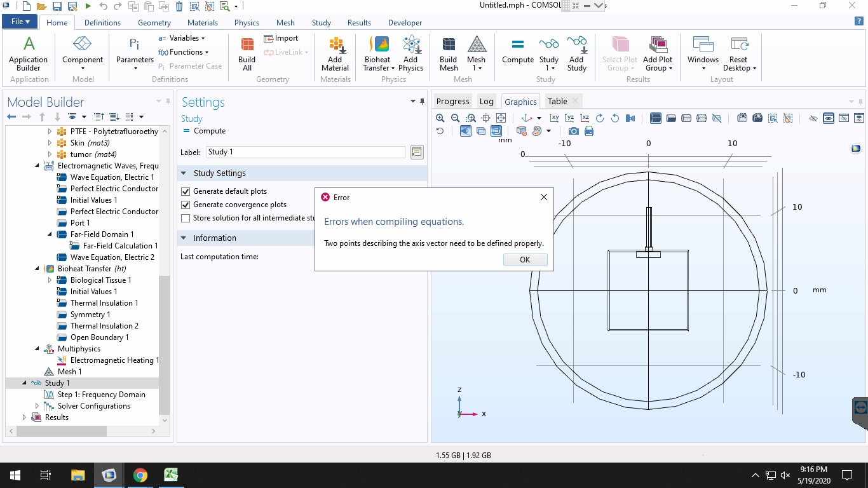This screenshot has height=488, width=868.
Task: Switch to the XY view in Graphics
Action: [x=554, y=118]
